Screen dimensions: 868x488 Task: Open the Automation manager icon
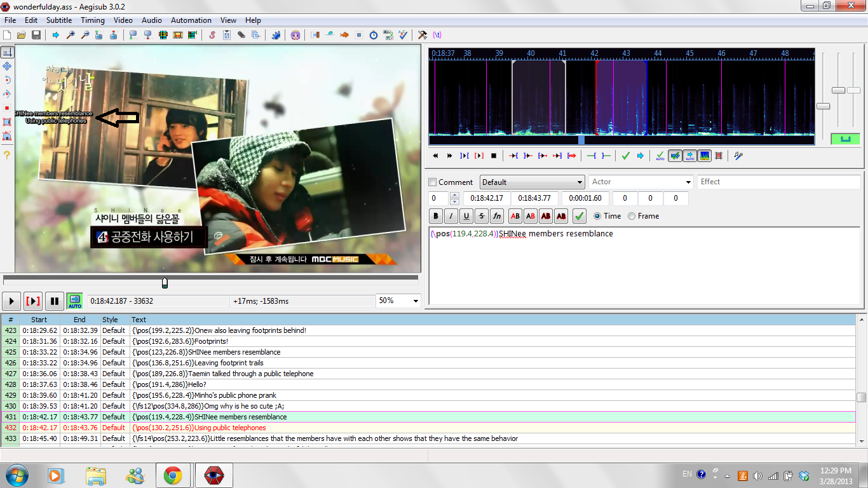(x=276, y=35)
